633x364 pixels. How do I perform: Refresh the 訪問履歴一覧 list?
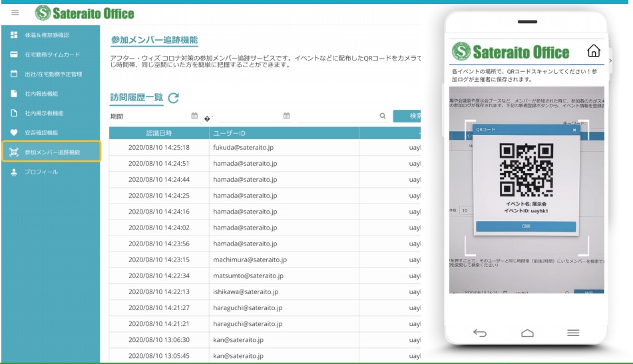tap(174, 98)
